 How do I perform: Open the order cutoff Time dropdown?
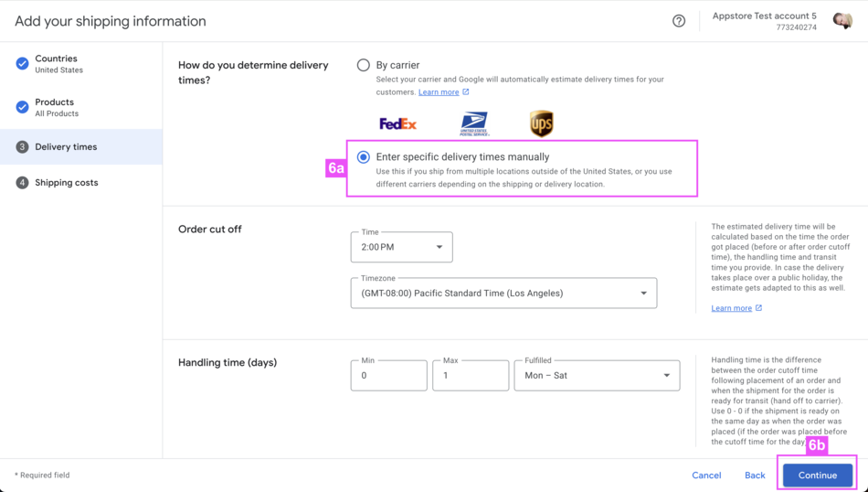[401, 247]
